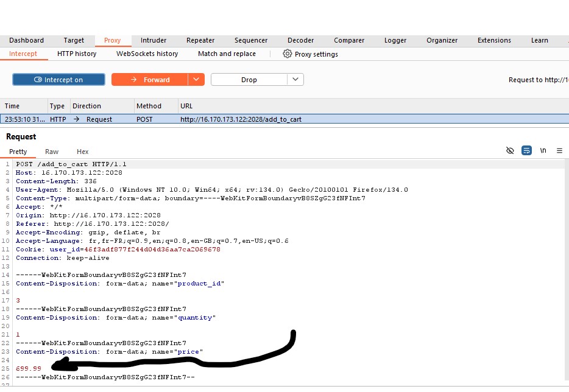Click the product_id value 3
This screenshot has height=392, width=569.
coord(18,300)
